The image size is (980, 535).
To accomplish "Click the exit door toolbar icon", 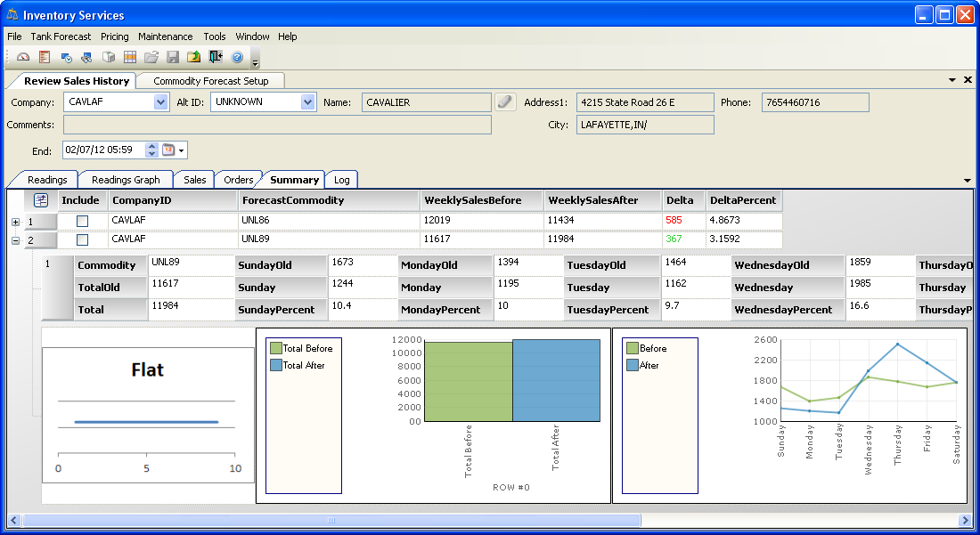I will 216,57.
